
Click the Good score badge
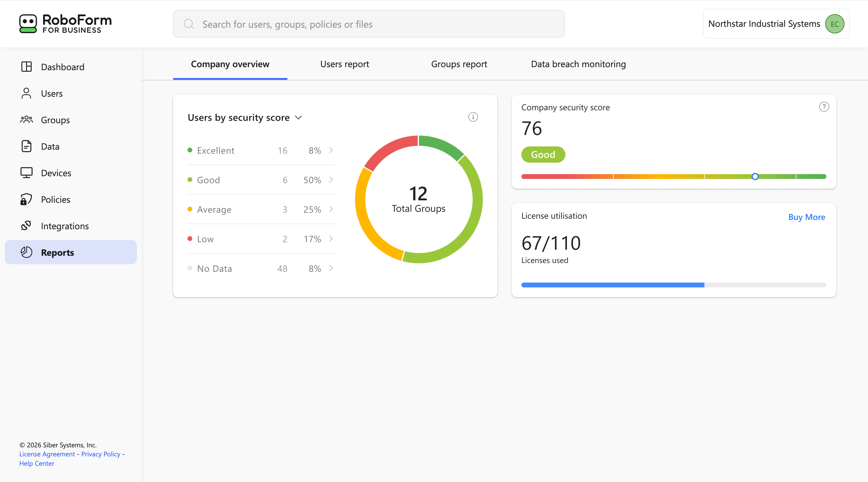[x=543, y=155]
